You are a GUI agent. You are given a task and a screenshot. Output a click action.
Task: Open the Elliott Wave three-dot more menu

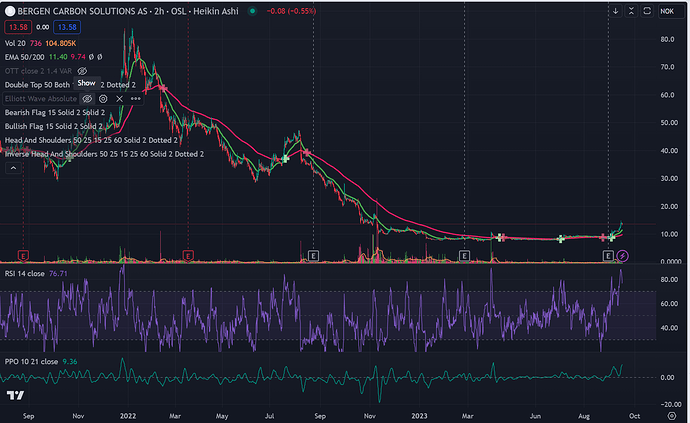point(136,99)
